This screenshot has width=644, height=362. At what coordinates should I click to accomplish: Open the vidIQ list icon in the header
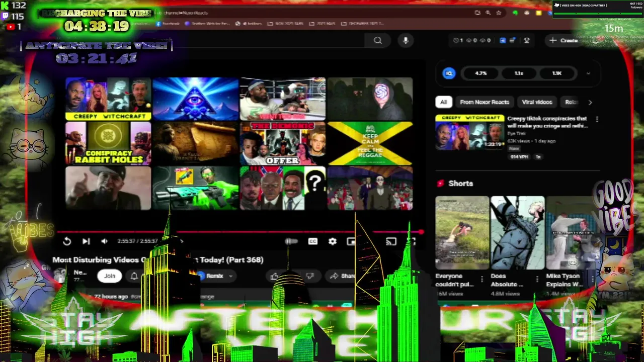click(512, 40)
